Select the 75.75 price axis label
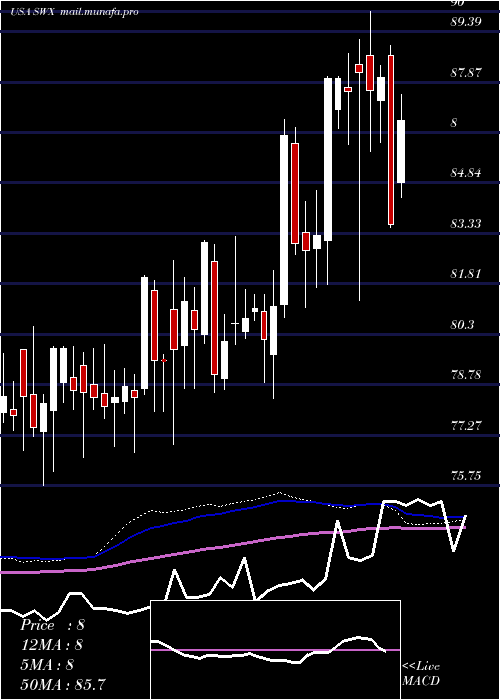Screen dimensions: 500x700 [466, 476]
